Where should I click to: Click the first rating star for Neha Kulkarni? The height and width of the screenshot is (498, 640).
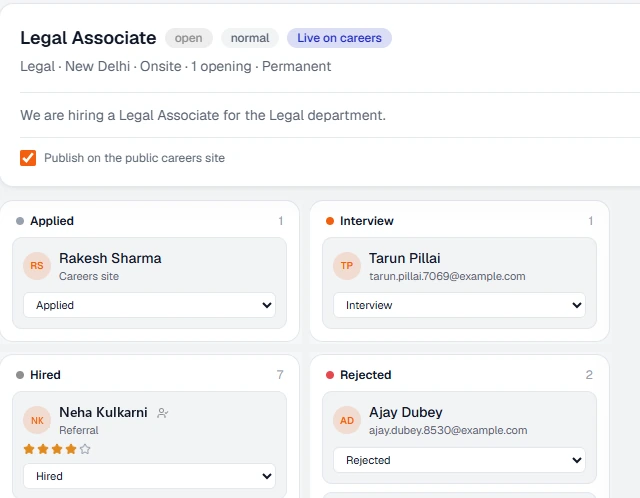click(29, 449)
